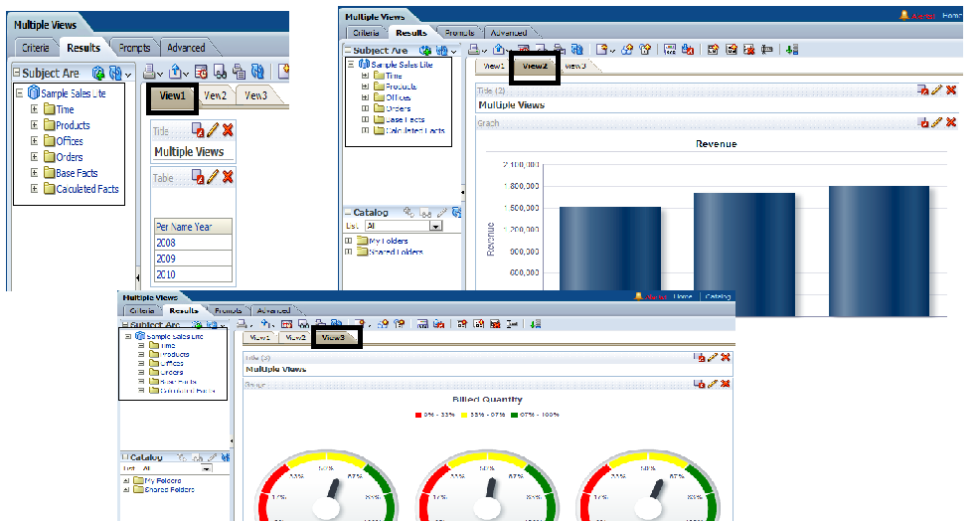
Task: Open the Advanced tab in View1 window
Action: 186,48
